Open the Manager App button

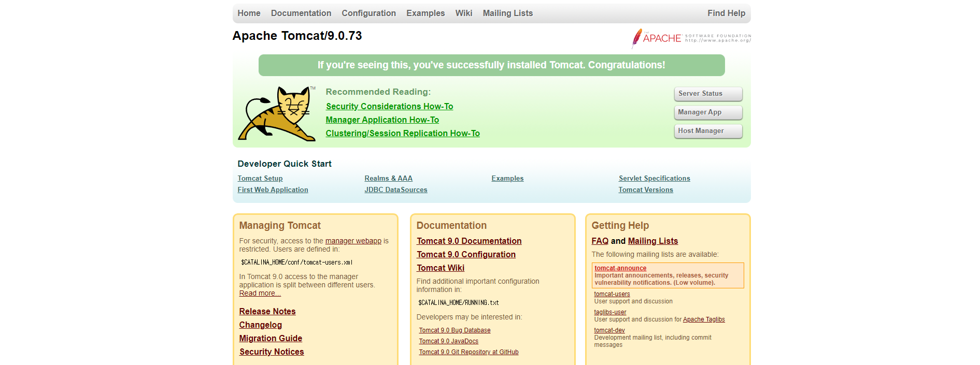[x=708, y=112]
